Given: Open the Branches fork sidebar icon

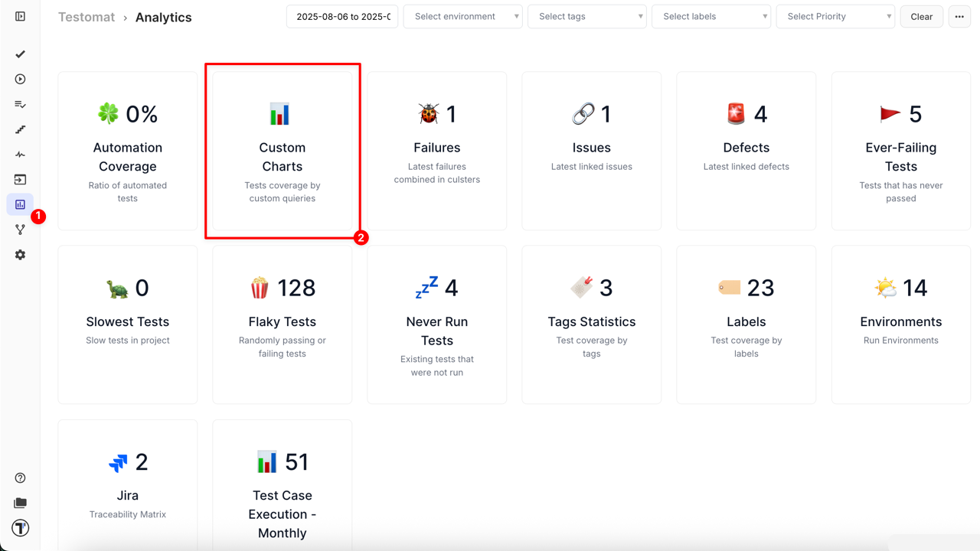Looking at the screenshot, I should (21, 230).
